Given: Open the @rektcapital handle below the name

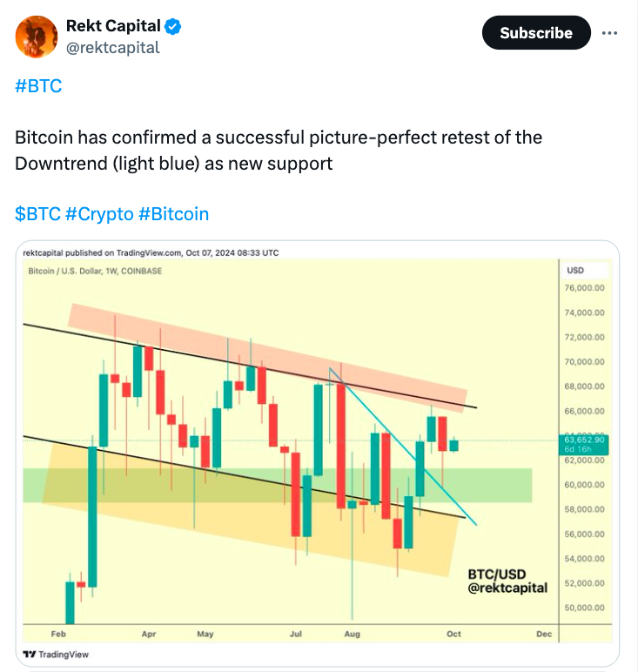Looking at the screenshot, I should point(113,48).
